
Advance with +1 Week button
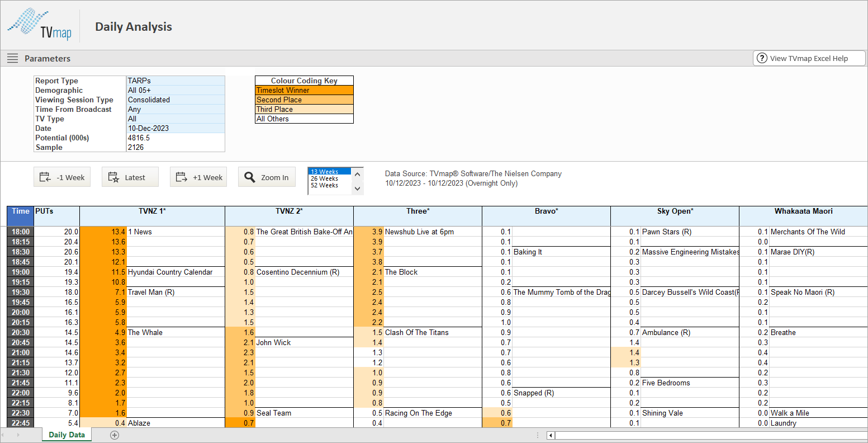198,177
